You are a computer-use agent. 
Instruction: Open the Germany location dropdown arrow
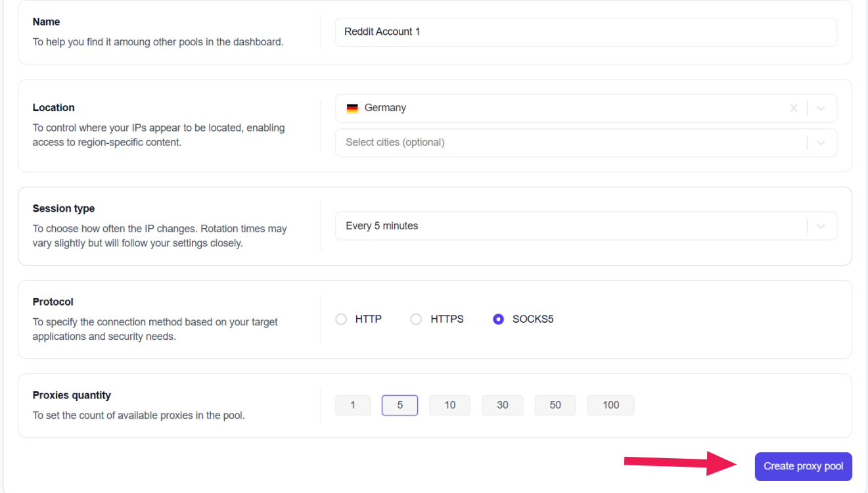point(821,108)
